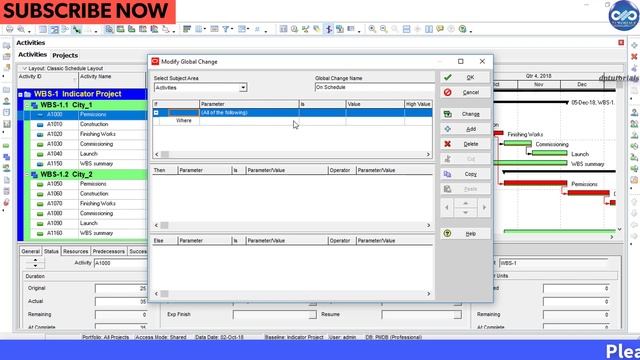Open Print Preview magnifier icon
Viewport: 640px width, 360px height.
(x=20, y=29)
